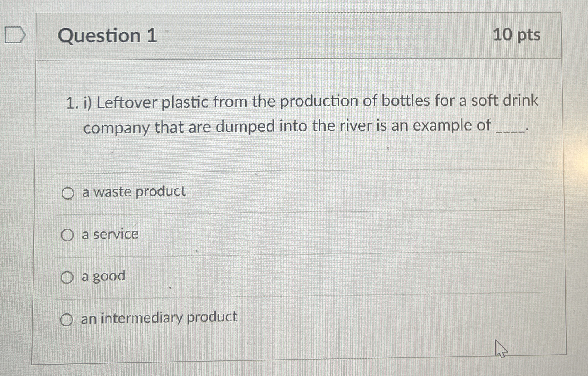Select the radio button for 'a waste product'

pyautogui.click(x=68, y=192)
